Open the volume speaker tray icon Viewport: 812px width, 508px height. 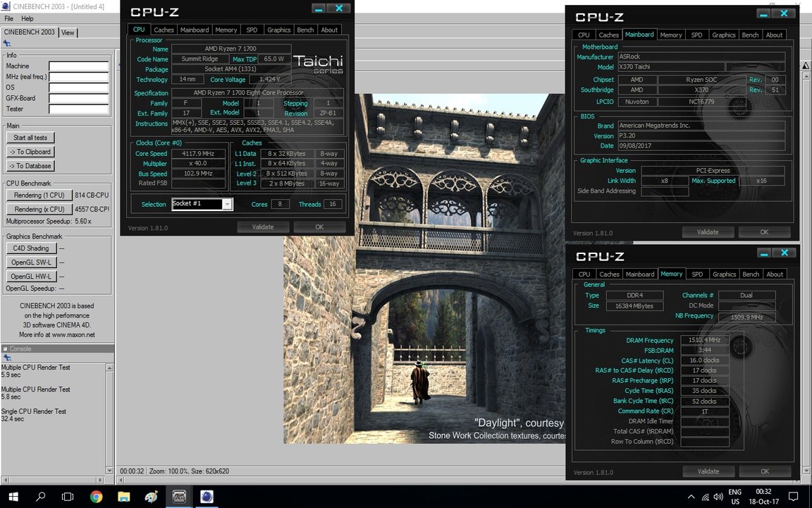718,497
